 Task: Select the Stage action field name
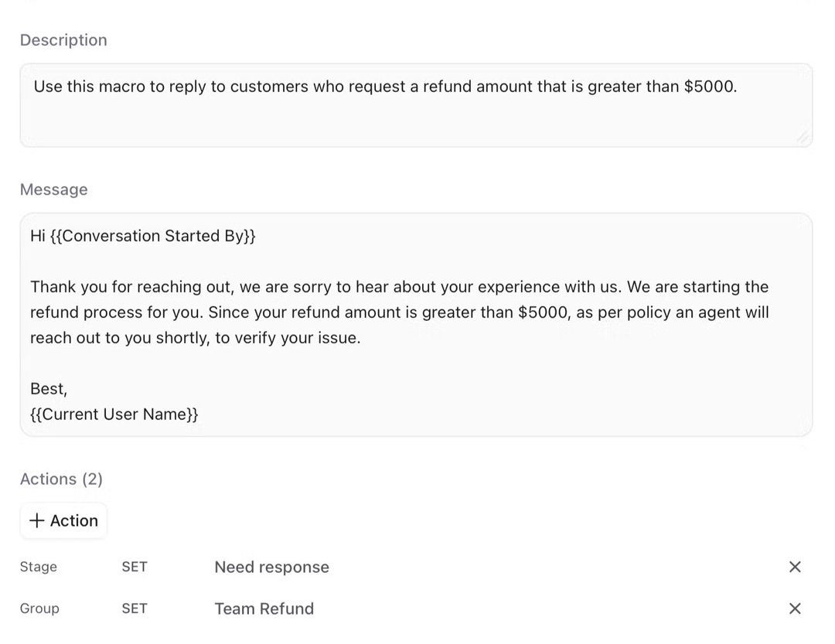click(39, 567)
